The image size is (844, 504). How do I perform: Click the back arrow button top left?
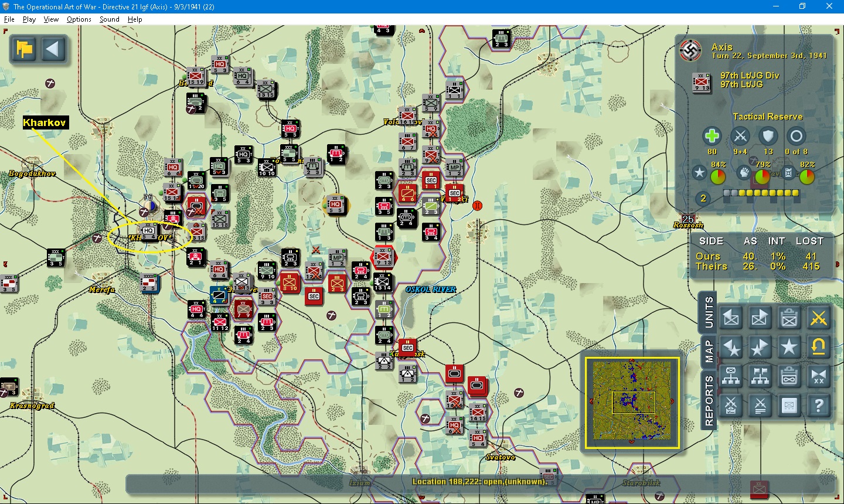point(54,49)
